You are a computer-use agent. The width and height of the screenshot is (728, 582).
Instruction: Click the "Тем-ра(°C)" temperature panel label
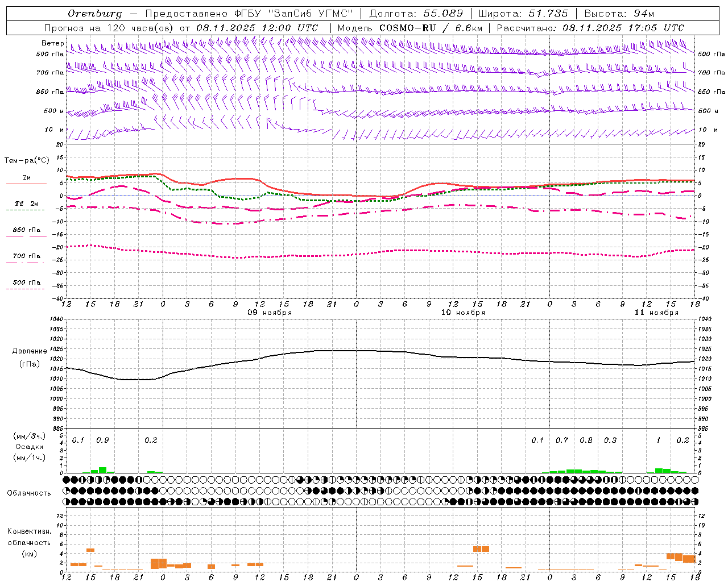pyautogui.click(x=27, y=161)
